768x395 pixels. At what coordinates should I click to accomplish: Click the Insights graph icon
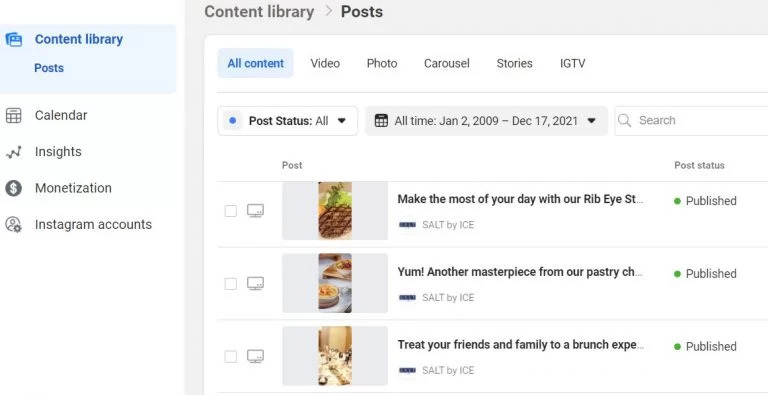click(13, 152)
